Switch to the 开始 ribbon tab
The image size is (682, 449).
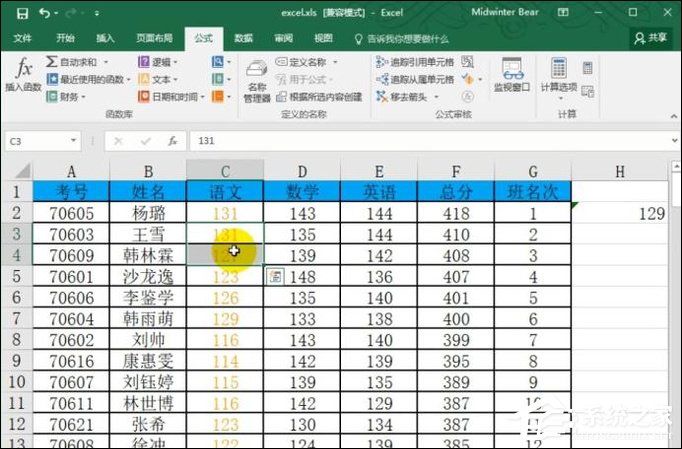pyautogui.click(x=65, y=38)
